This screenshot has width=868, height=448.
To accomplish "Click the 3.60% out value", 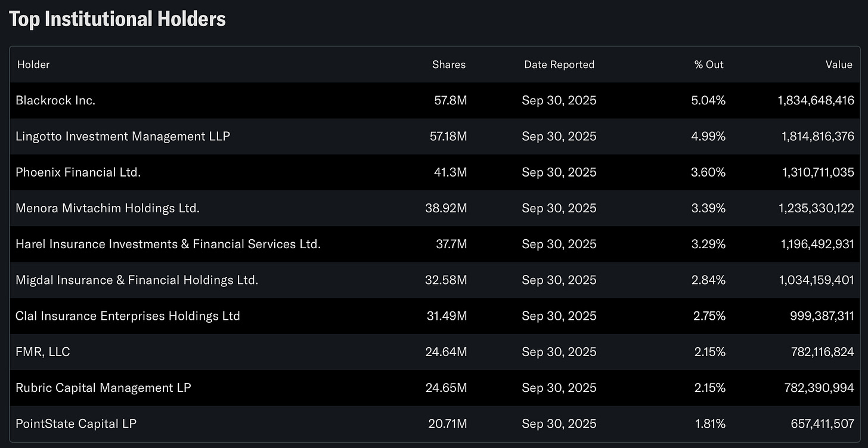I will [708, 172].
